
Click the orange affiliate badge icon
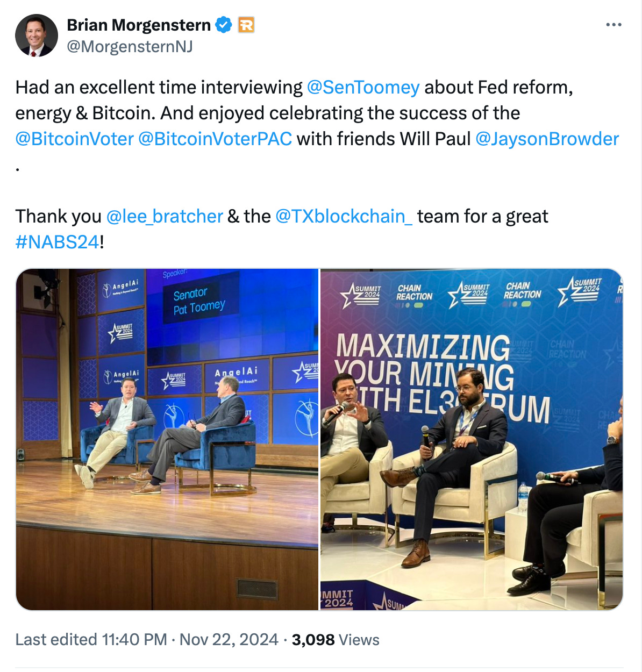click(246, 25)
